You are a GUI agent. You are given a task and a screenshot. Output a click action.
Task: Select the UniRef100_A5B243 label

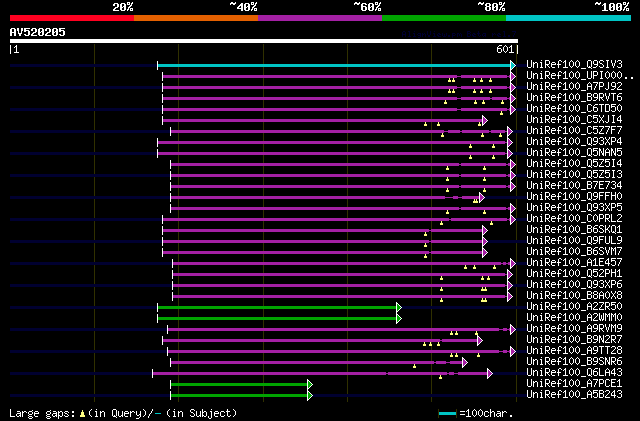tap(574, 395)
